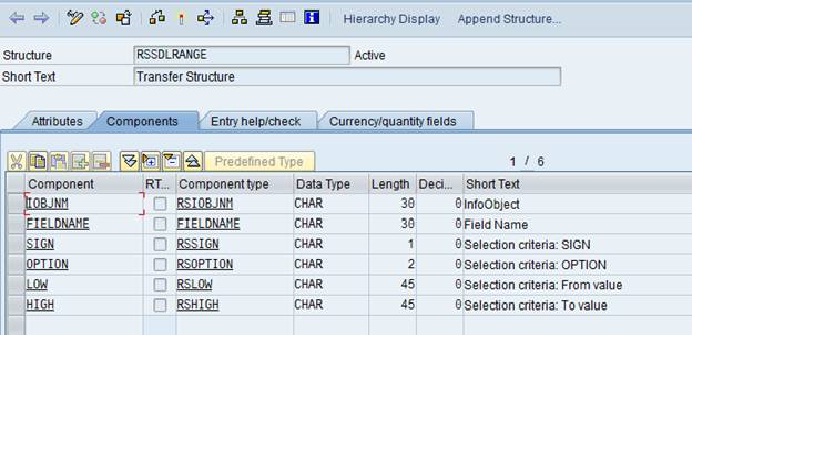Tick the RTy checkbox for FIELDNAME
Screen dimensions: 819x460
160,224
